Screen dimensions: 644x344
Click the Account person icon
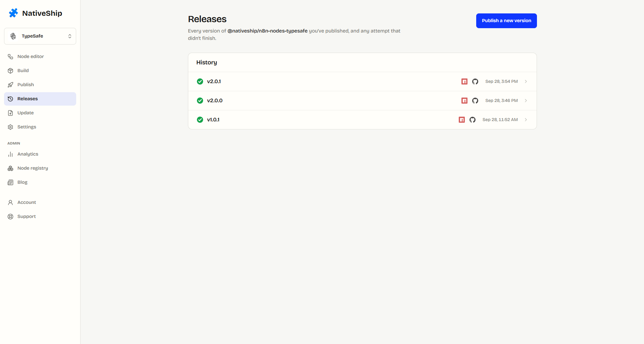click(10, 203)
